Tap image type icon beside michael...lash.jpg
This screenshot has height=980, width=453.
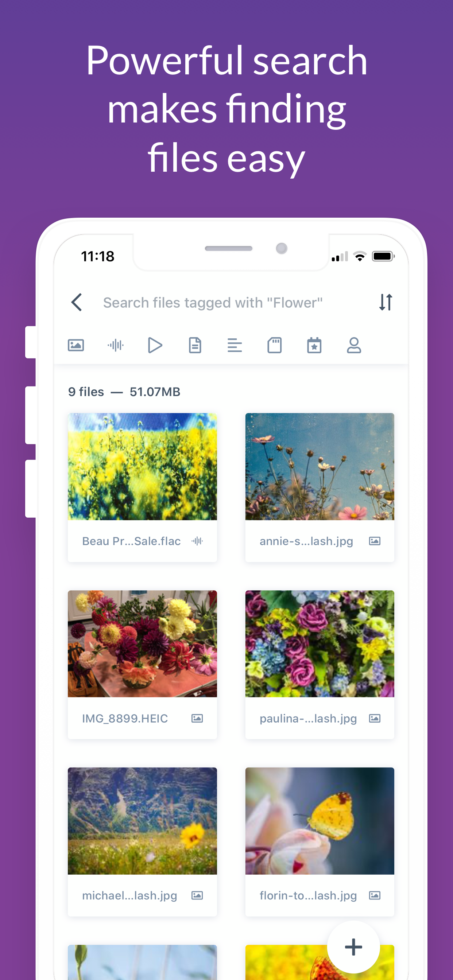(x=197, y=895)
